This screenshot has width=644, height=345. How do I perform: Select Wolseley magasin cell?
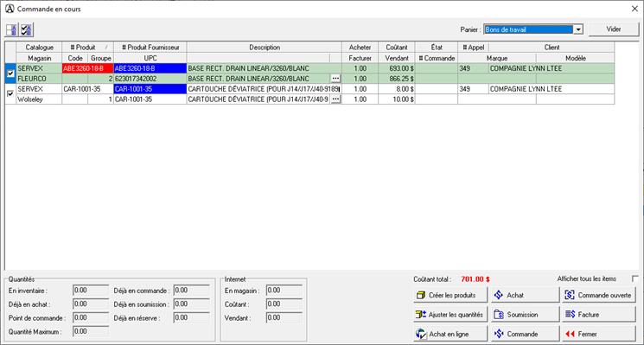coord(39,99)
